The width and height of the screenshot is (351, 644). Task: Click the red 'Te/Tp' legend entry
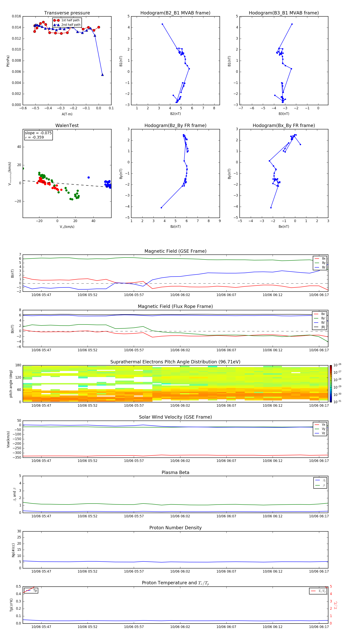coord(318,591)
